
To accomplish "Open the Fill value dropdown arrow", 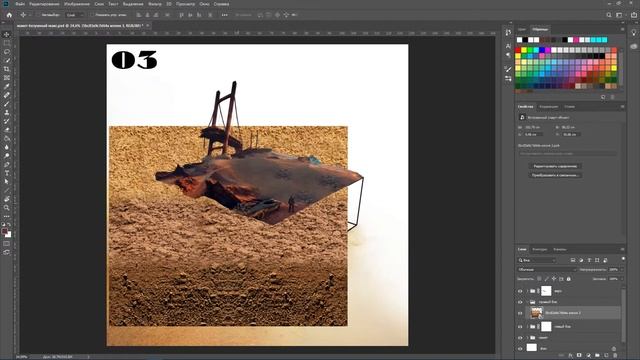I will pos(622,279).
